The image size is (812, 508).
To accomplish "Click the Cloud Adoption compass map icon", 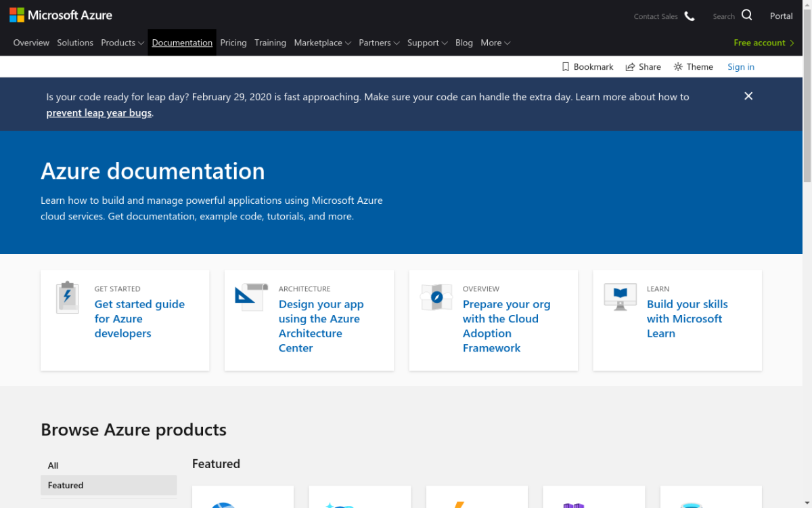I will coord(436,297).
